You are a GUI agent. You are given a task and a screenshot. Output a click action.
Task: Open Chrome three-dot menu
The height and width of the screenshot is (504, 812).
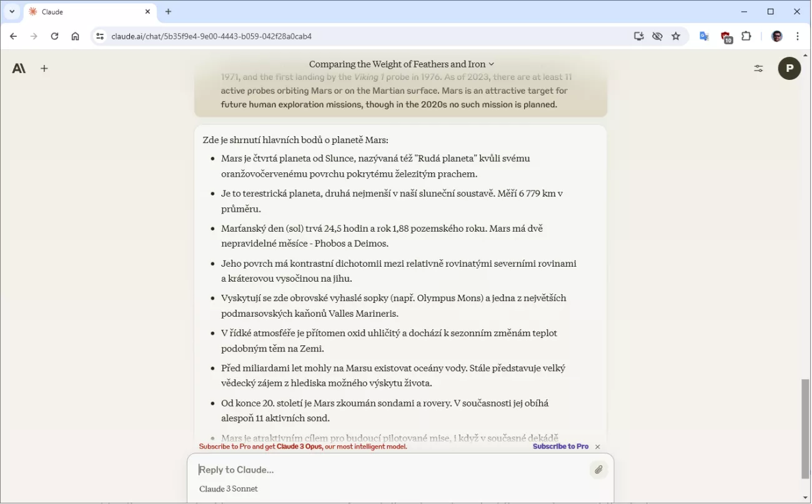(x=798, y=36)
